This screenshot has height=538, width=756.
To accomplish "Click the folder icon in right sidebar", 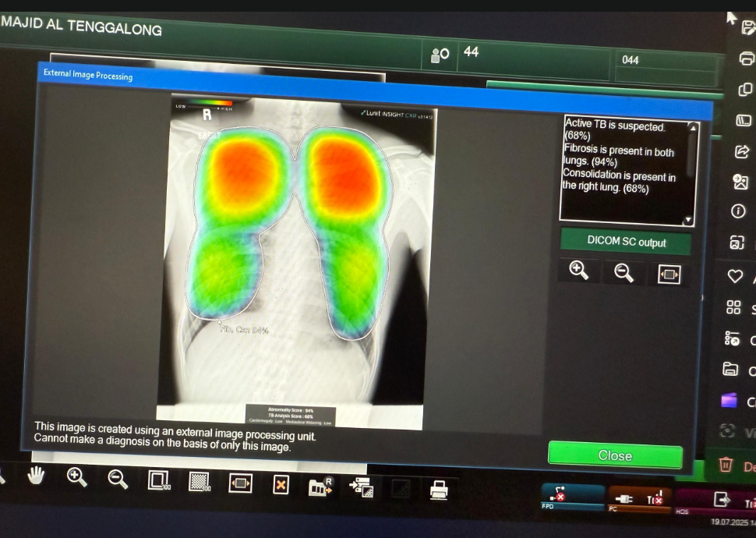I will (730, 370).
